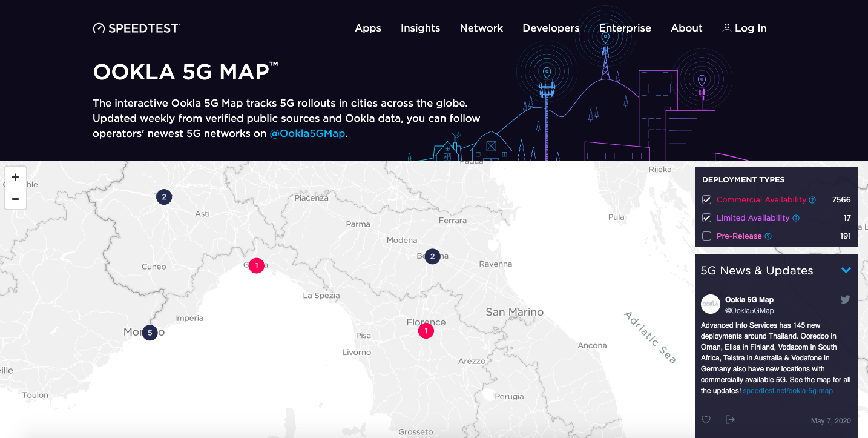
Task: Open the Monaco cluster marker numbered 5
Action: coord(150,333)
